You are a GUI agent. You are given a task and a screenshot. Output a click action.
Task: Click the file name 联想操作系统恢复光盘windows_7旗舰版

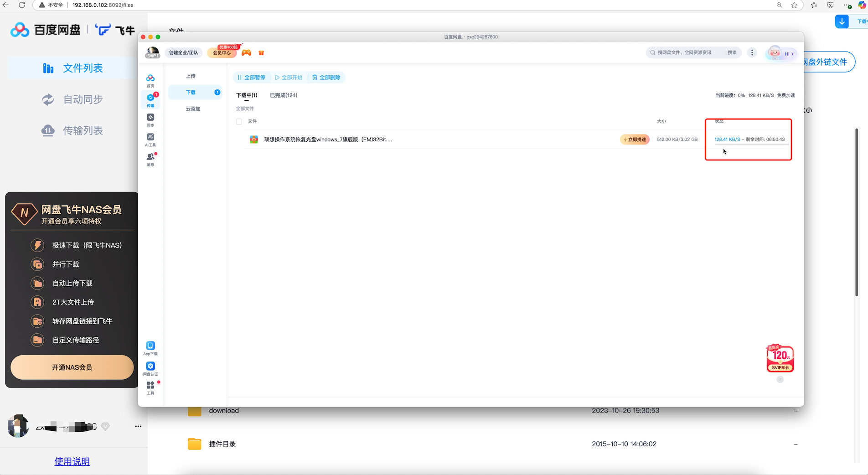(328, 139)
